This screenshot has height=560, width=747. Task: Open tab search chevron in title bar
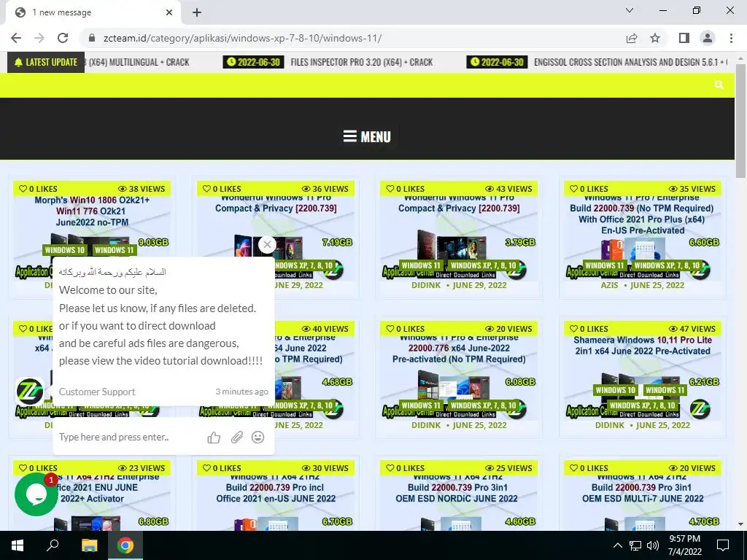[630, 10]
